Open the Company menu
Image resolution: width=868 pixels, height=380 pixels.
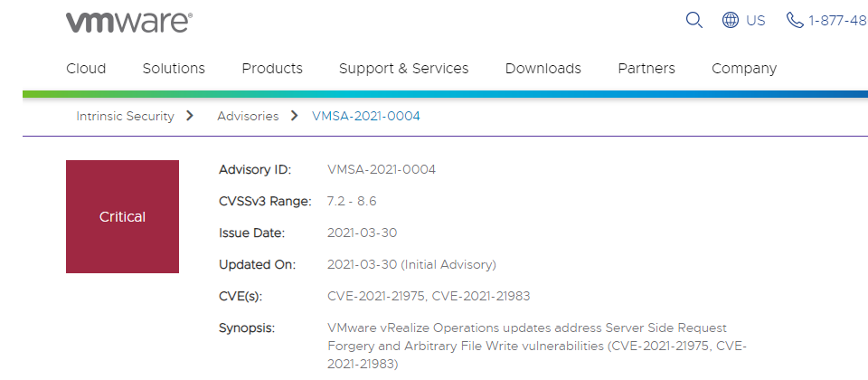[x=744, y=69]
